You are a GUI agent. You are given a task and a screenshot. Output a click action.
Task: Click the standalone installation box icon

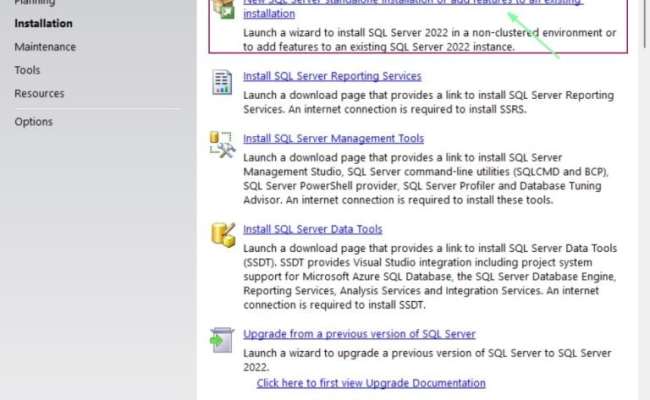[x=223, y=9]
